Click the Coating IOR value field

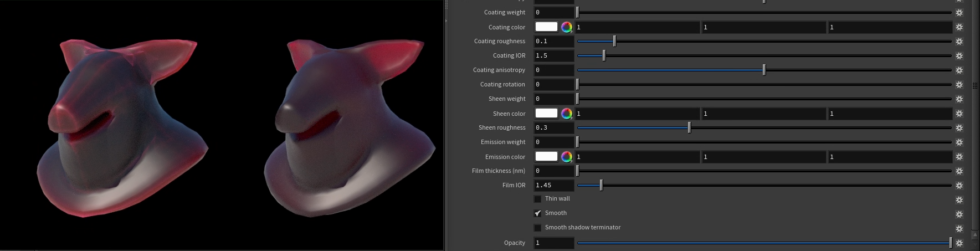pos(554,55)
